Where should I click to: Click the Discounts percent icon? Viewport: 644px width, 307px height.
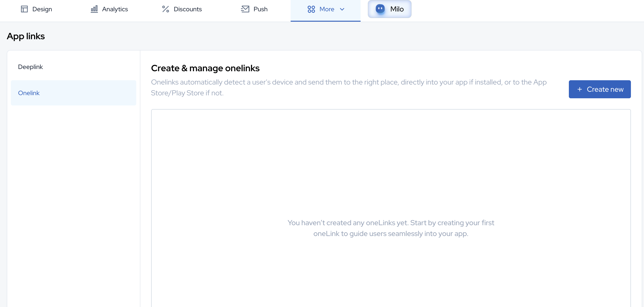[x=165, y=9]
